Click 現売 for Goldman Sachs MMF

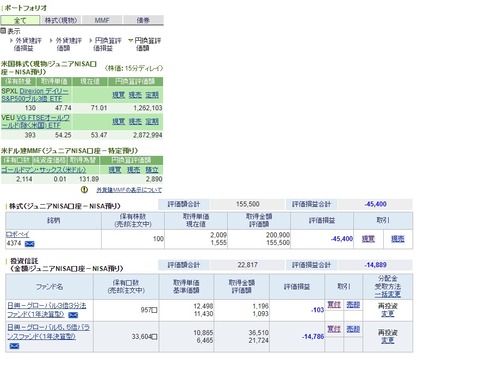click(x=134, y=170)
